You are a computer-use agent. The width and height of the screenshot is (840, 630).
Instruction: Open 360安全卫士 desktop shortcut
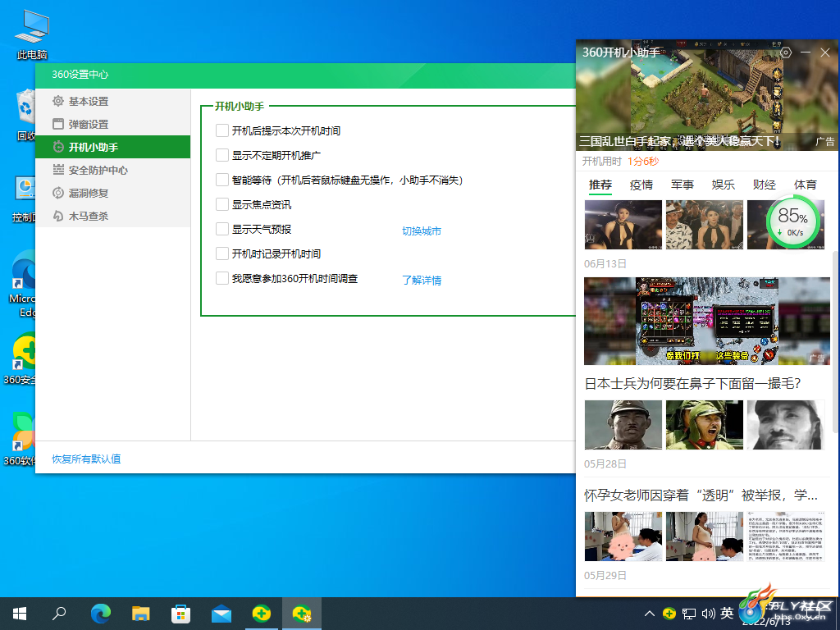(21, 359)
